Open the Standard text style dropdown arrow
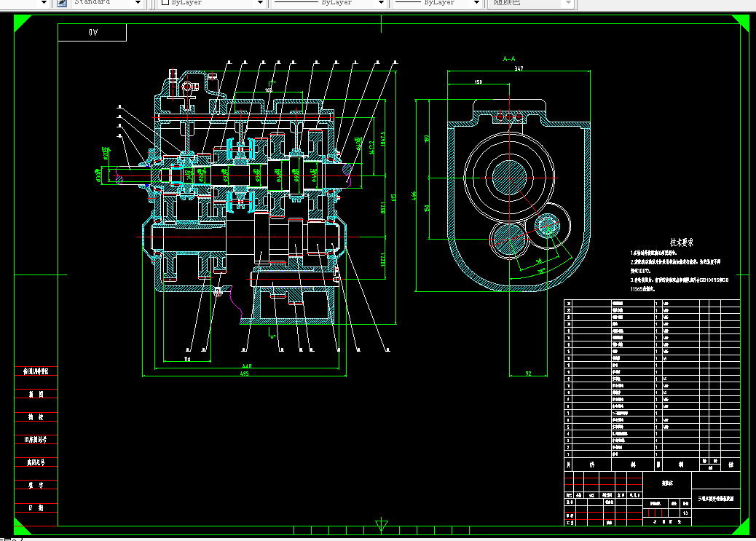This screenshot has height=541, width=756. point(138,3)
